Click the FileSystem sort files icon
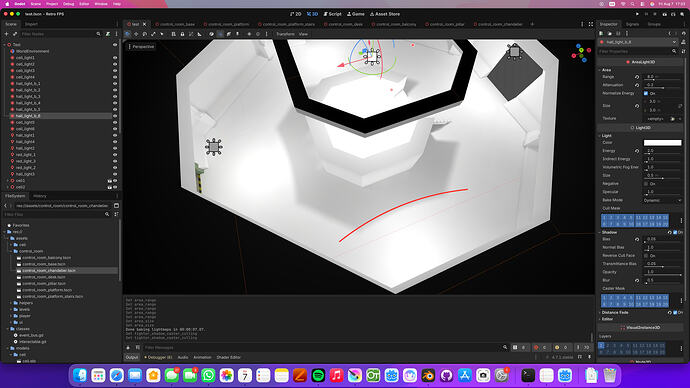 tap(116, 214)
